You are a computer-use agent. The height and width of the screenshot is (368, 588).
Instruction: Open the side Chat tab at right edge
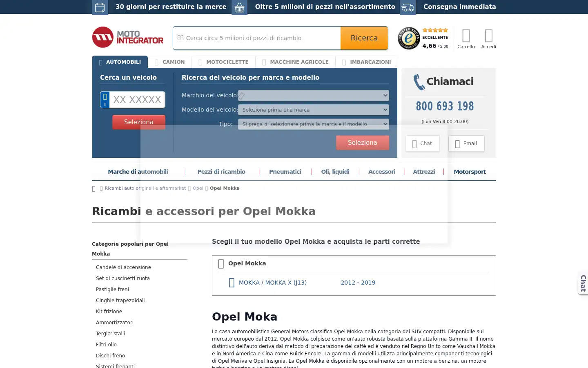click(x=583, y=283)
